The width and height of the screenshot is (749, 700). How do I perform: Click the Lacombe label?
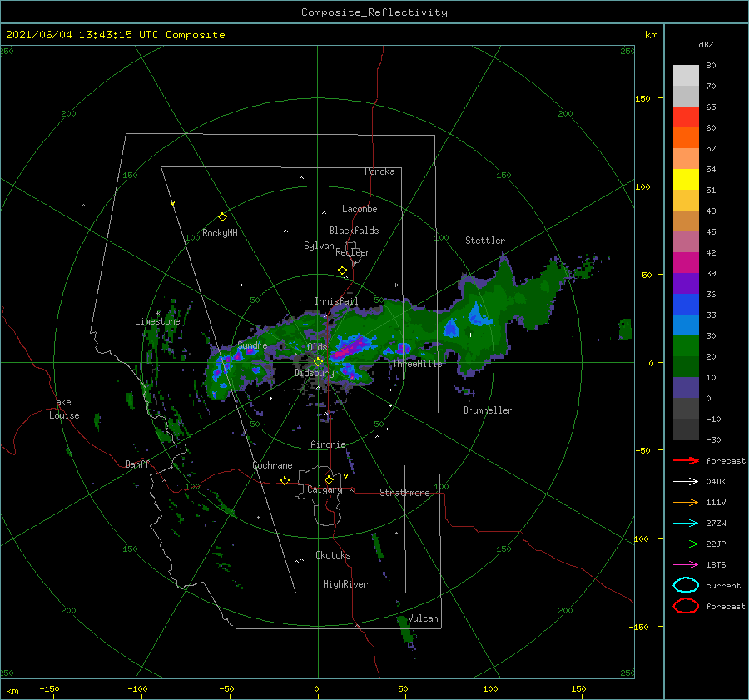point(360,209)
